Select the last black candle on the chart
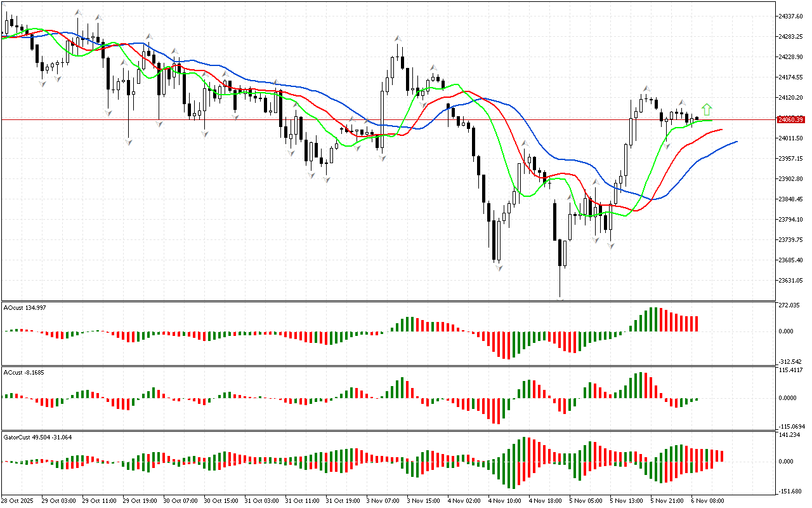The width and height of the screenshot is (812, 508). pos(697,118)
